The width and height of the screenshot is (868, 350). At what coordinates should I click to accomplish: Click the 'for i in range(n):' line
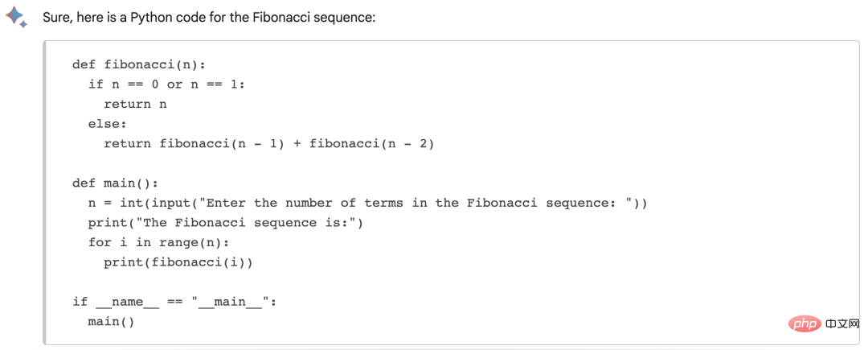(x=158, y=242)
